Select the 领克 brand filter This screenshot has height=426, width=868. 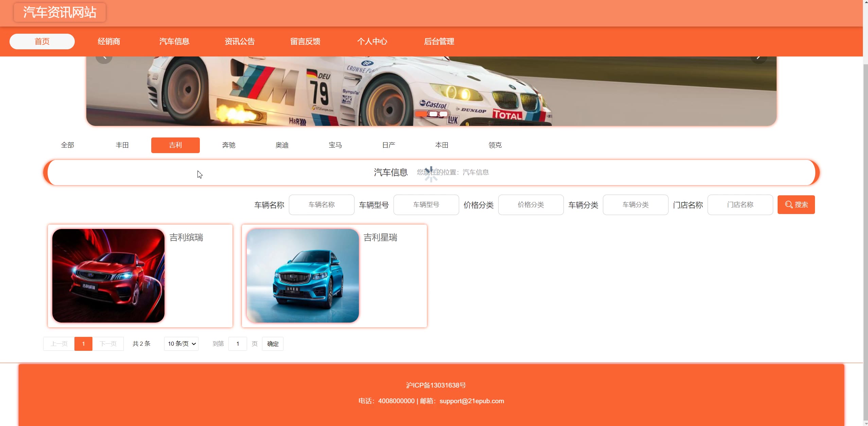[x=495, y=145]
